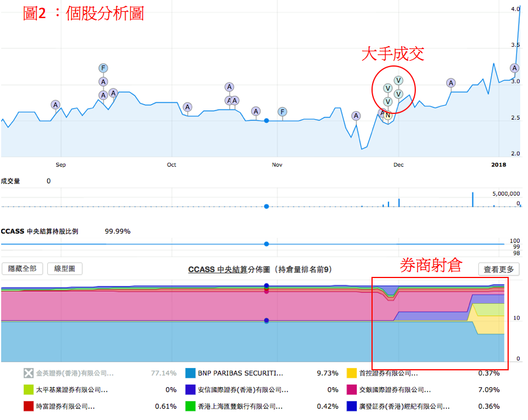
Task: Click the A marker near 2018
Action: tap(515, 68)
